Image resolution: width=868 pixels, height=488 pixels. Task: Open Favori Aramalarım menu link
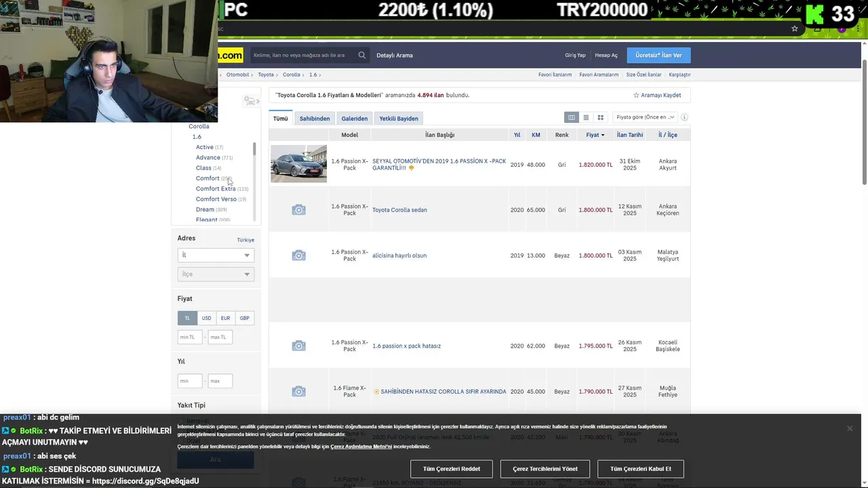pos(599,75)
